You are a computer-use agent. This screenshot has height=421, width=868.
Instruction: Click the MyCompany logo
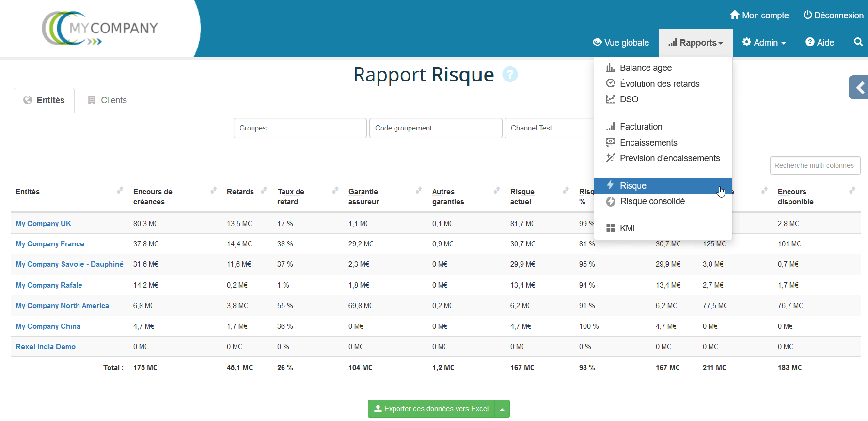coord(100,28)
